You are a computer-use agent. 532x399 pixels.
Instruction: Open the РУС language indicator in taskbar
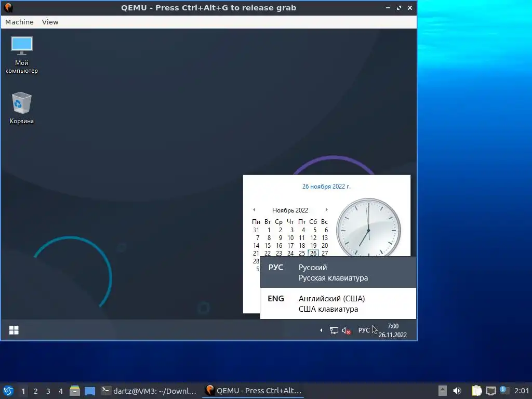364,330
